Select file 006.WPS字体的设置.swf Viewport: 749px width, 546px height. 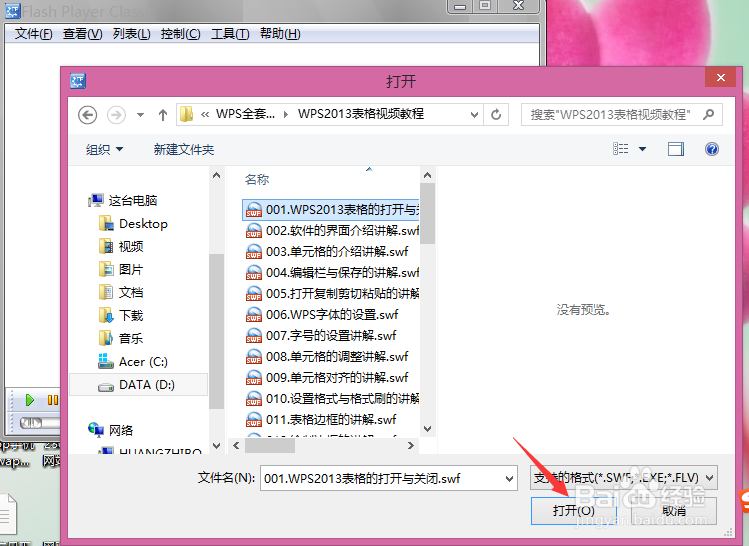pos(322,315)
